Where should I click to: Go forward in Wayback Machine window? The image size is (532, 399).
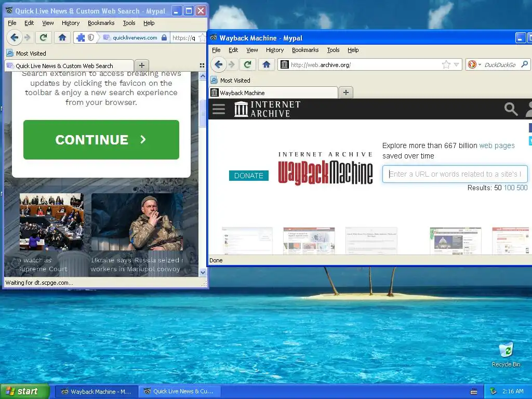click(232, 64)
